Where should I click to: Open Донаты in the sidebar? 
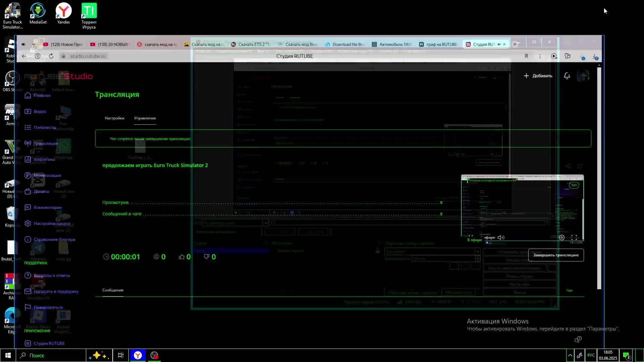point(37,191)
